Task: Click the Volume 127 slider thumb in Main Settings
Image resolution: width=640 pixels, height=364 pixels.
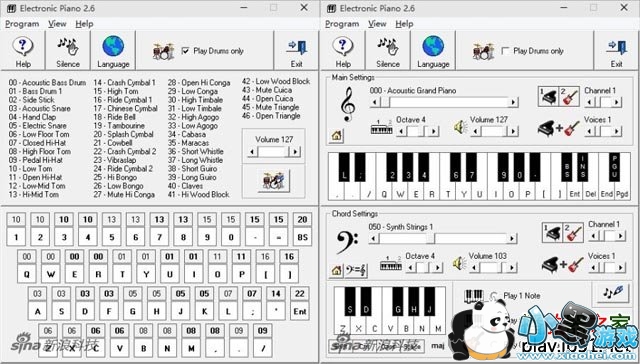Action: point(504,131)
